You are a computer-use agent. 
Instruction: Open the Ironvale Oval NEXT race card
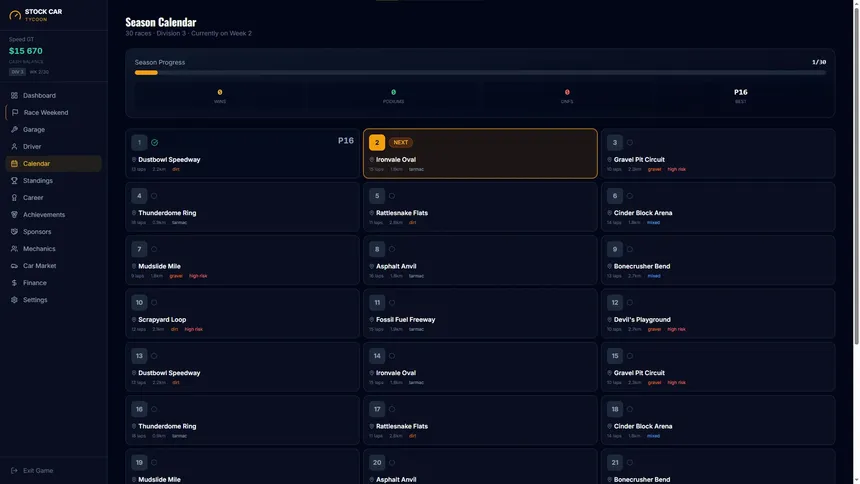(x=480, y=154)
